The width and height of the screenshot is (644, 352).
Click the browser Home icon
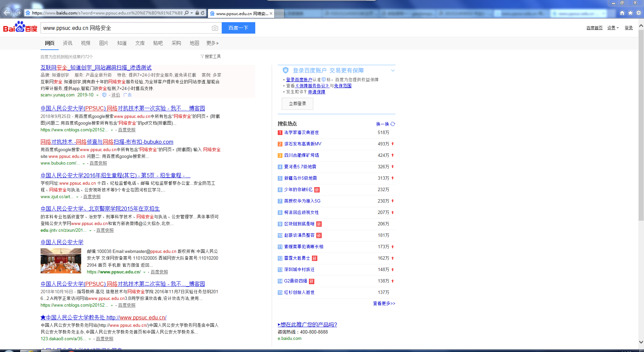click(x=622, y=13)
